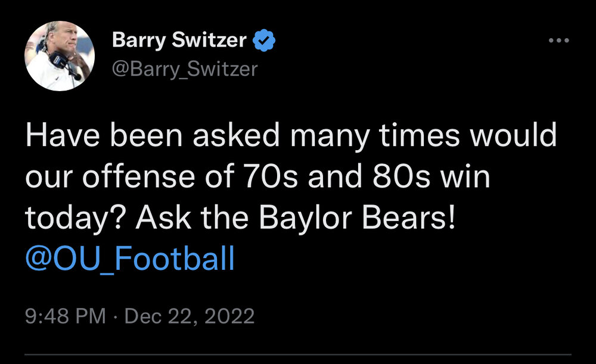Open Barry Switzer's profile picture
Viewport: 596px width, 364px height.
click(x=60, y=56)
